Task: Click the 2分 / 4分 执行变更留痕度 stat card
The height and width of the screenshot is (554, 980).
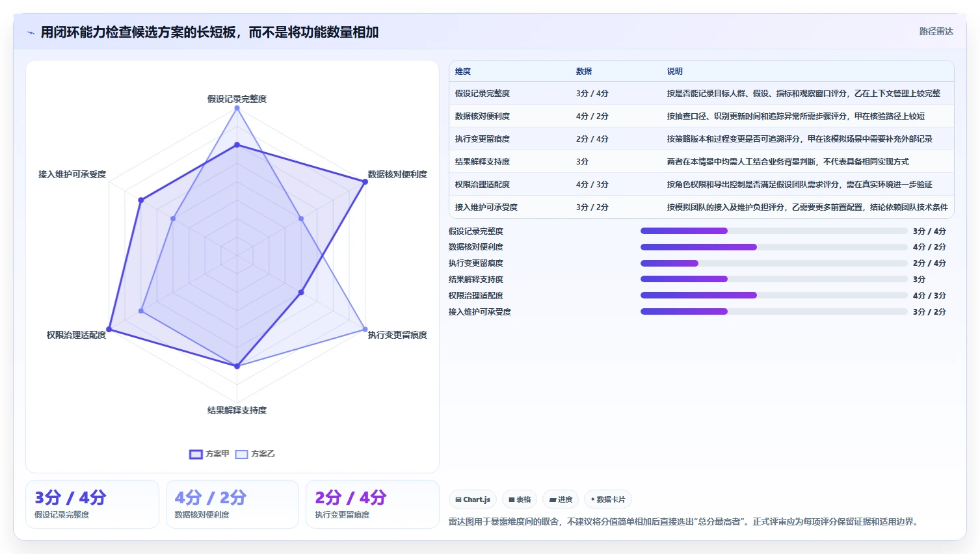Action: pyautogui.click(x=373, y=505)
